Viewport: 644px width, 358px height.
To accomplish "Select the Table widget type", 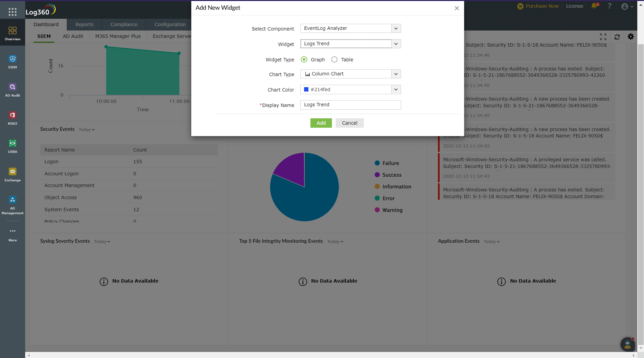I will [334, 59].
